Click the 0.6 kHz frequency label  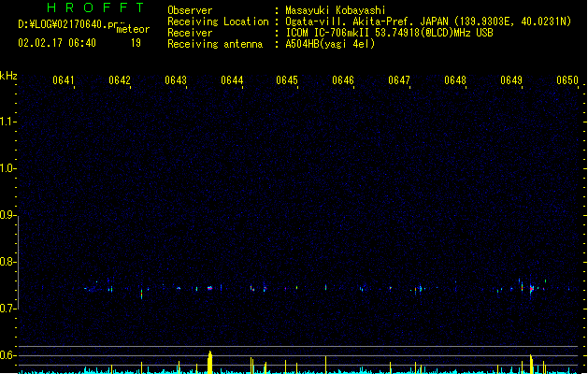[7, 355]
